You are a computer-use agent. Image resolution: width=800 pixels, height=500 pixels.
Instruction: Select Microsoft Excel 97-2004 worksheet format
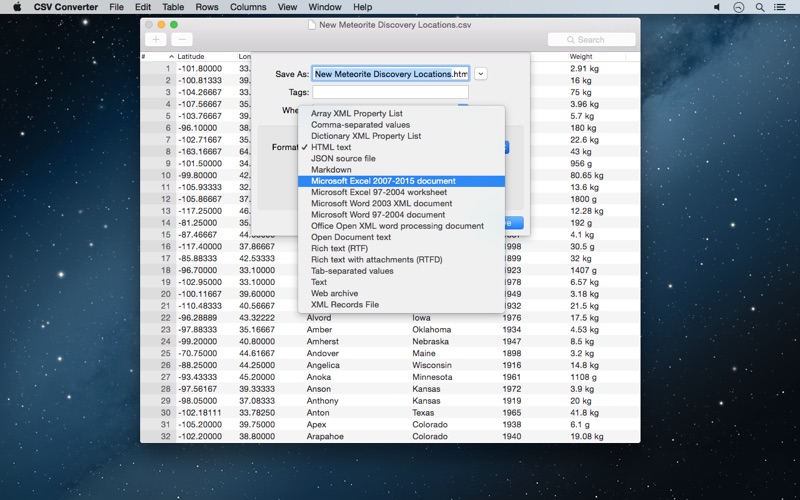click(x=402, y=192)
